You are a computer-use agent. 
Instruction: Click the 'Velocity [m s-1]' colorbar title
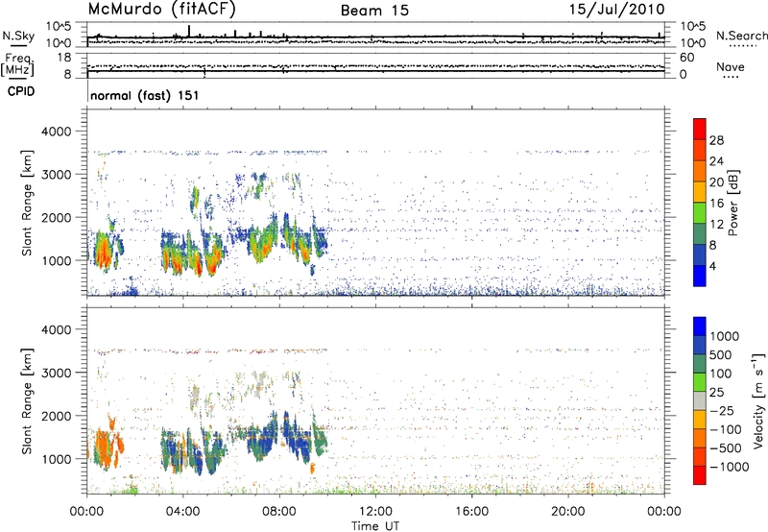pos(758,400)
